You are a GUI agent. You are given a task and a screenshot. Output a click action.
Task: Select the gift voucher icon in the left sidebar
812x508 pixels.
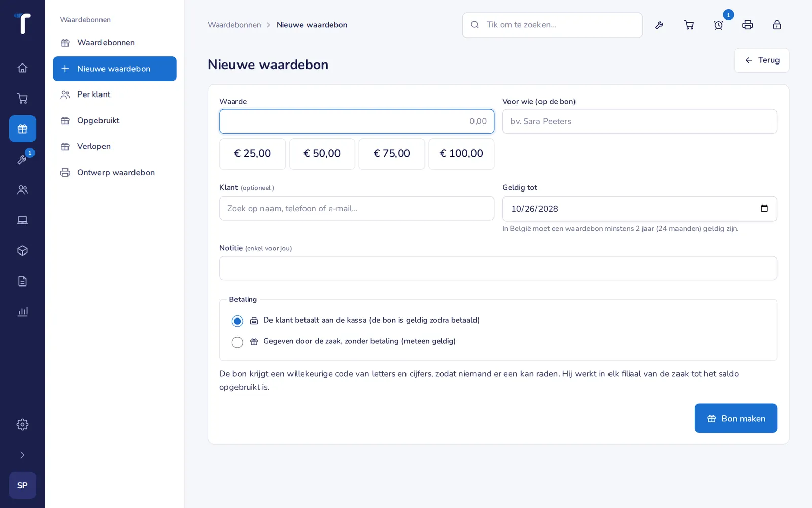(22, 129)
